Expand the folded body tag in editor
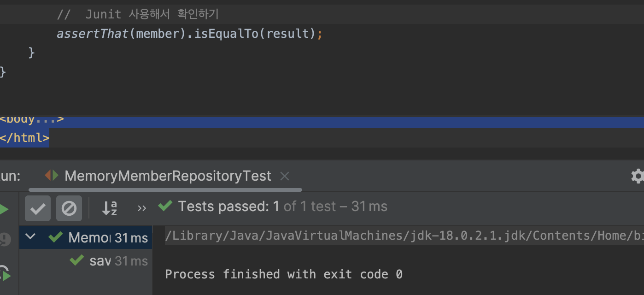644x295 pixels. pyautogui.click(x=32, y=120)
